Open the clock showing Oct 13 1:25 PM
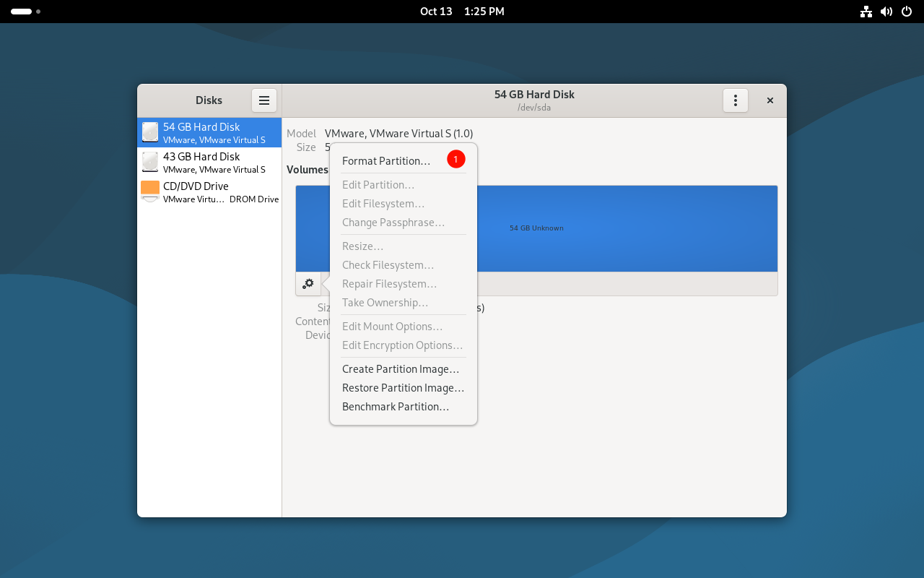924x578 pixels. pos(462,12)
